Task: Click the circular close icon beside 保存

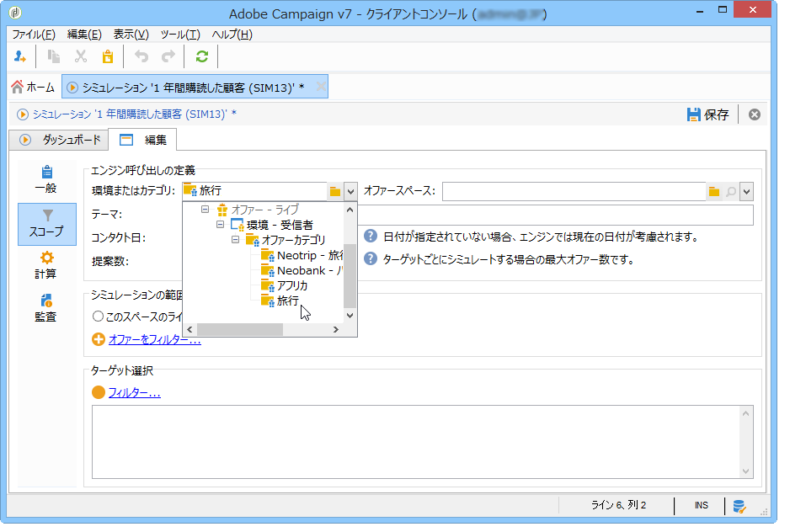Action: point(755,114)
